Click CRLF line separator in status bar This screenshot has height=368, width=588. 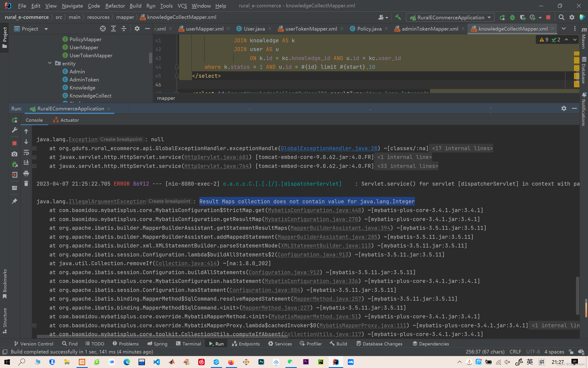515,352
